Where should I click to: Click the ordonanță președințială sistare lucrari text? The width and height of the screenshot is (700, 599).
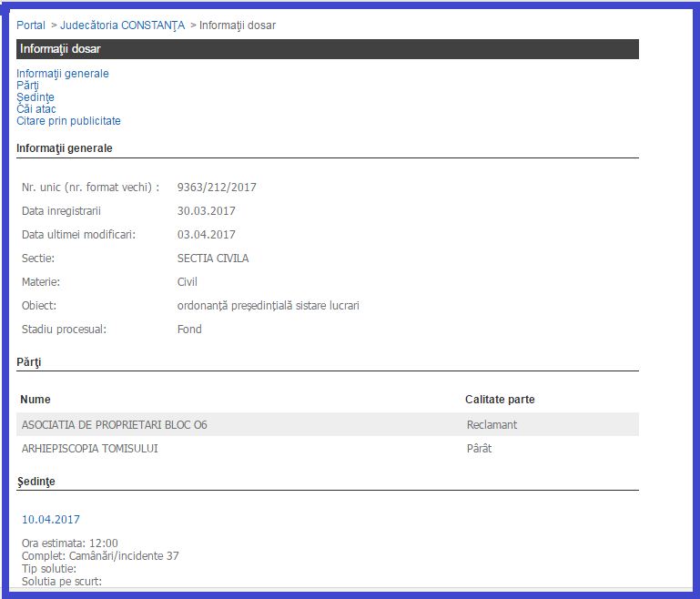point(268,306)
